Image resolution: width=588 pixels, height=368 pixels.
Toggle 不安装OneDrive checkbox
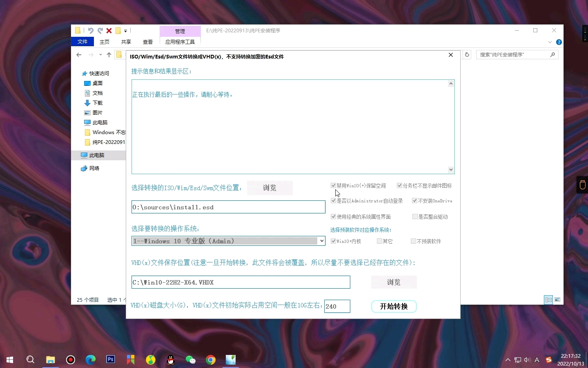click(x=414, y=201)
